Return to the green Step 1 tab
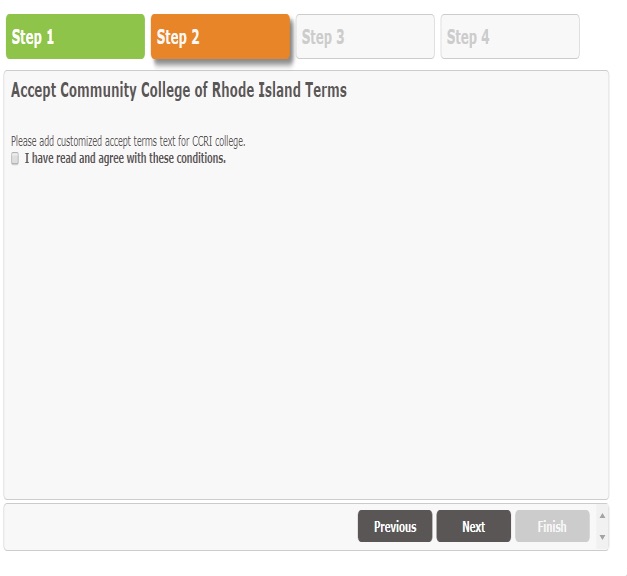Image resolution: width=627 pixels, height=576 pixels. [75, 37]
